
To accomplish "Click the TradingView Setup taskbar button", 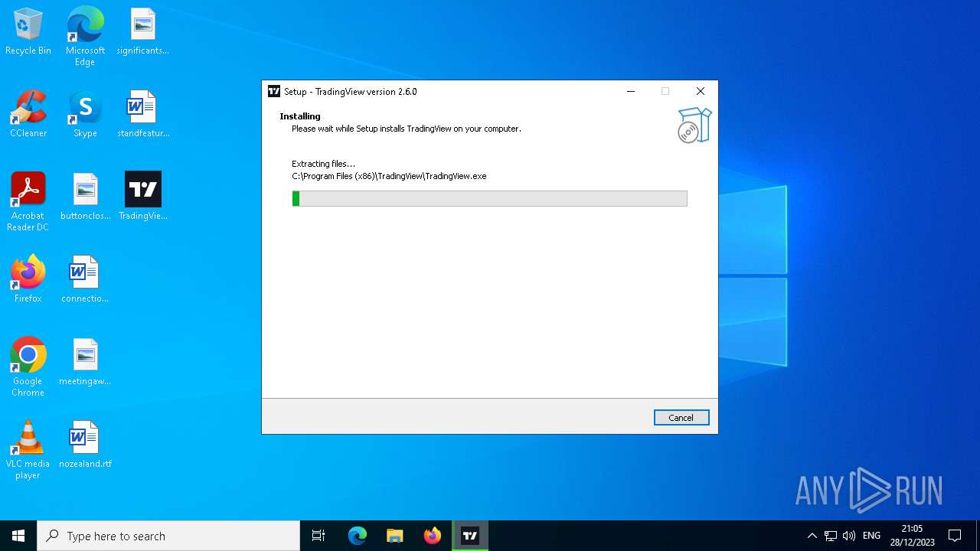I will click(x=470, y=536).
